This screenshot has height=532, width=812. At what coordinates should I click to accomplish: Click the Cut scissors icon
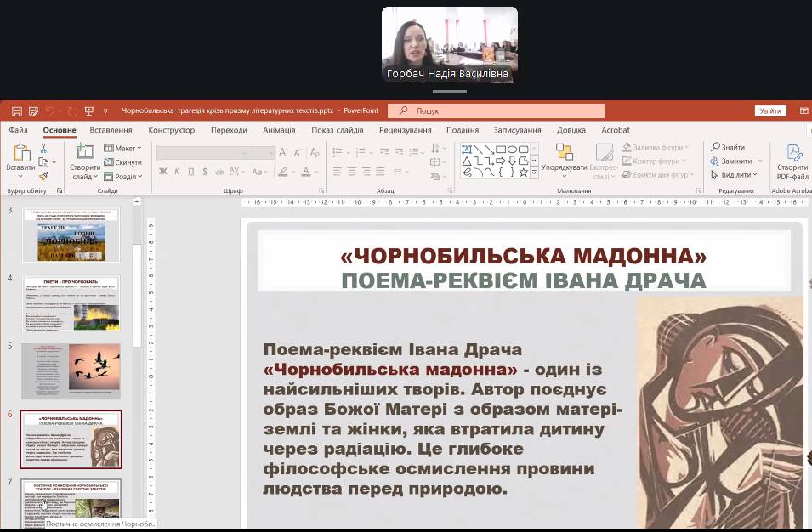click(x=43, y=149)
